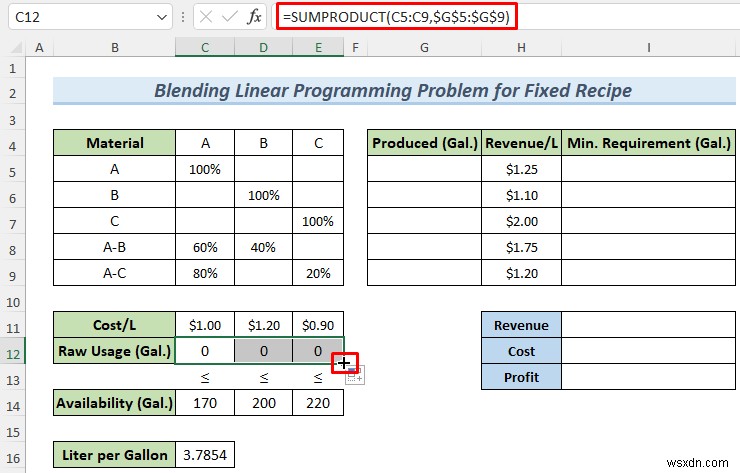The height and width of the screenshot is (473, 740).
Task: Select the $0.90 cost cell
Action: [318, 325]
